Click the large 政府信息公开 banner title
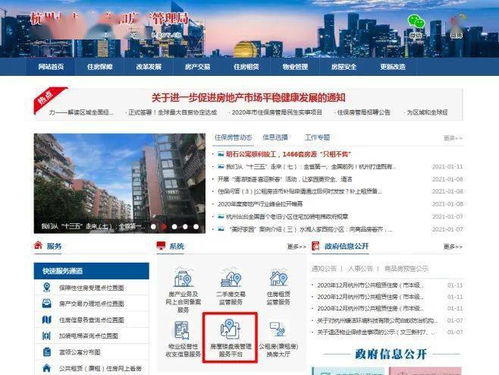Screen dimensions: 499x375 pyautogui.click(x=391, y=354)
